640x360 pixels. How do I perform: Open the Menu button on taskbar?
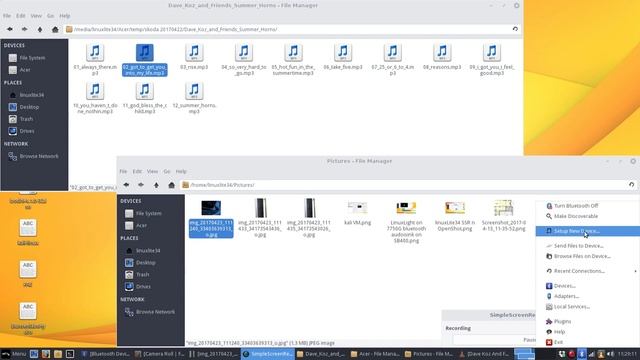pos(13,354)
